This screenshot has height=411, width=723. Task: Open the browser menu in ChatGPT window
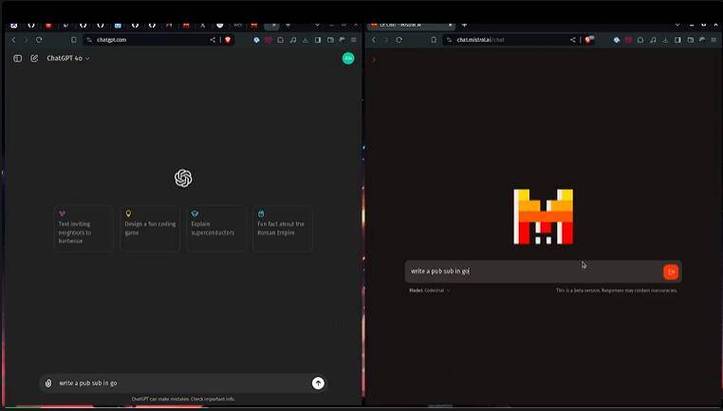tap(354, 40)
